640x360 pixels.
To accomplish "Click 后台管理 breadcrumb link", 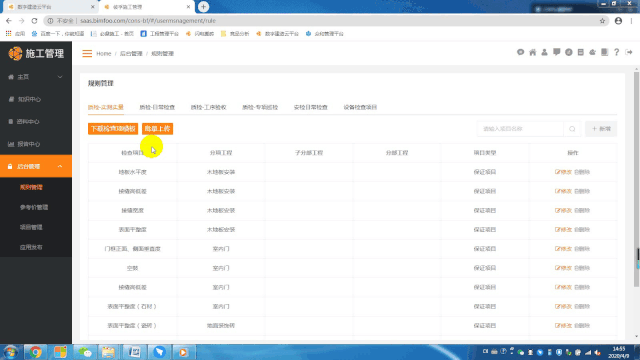I will pos(131,53).
